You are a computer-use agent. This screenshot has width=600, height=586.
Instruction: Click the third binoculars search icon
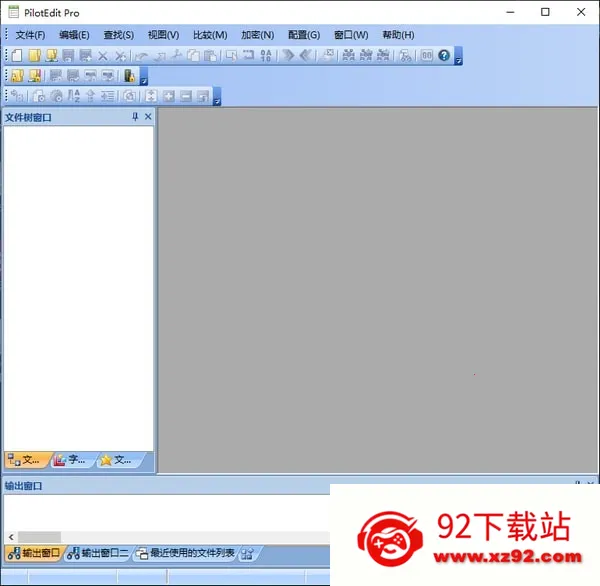coord(383,55)
